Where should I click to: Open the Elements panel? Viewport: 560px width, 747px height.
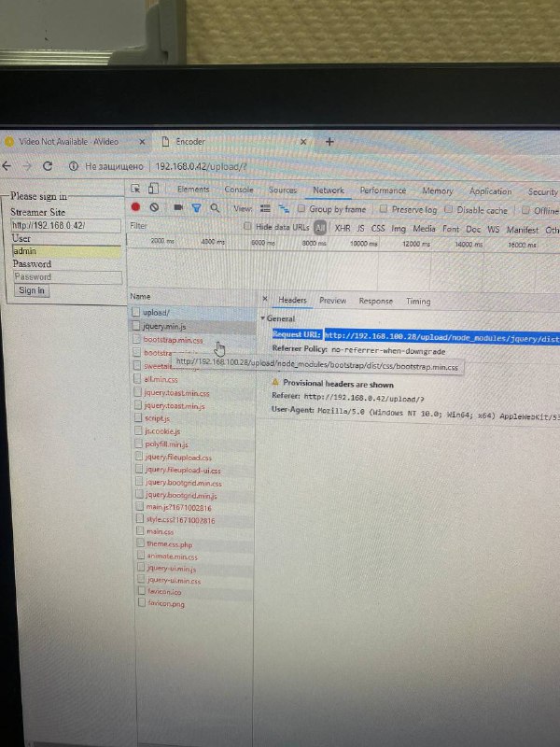pos(193,190)
